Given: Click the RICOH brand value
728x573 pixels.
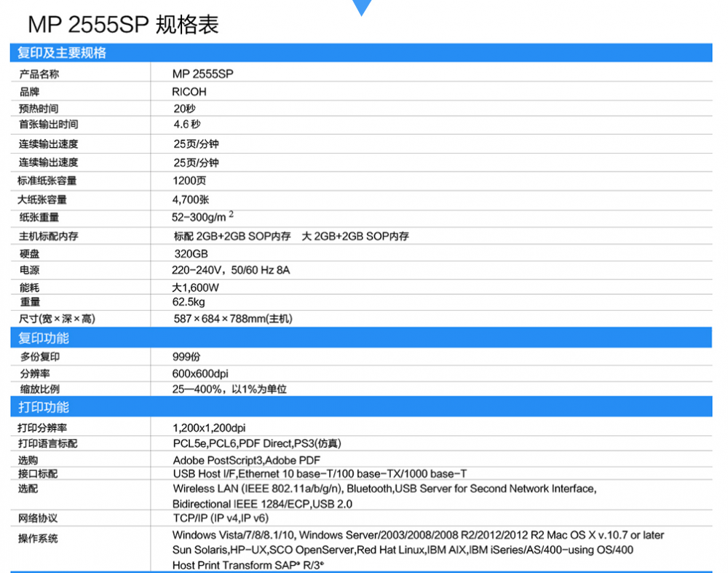Looking at the screenshot, I should pyautogui.click(x=189, y=92).
